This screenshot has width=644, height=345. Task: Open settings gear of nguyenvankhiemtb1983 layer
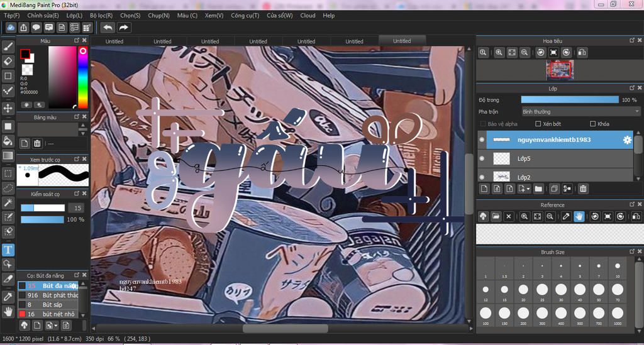point(627,140)
